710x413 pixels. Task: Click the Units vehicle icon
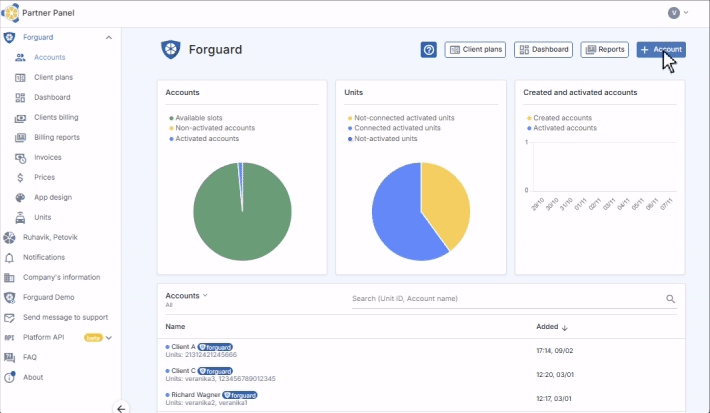tap(20, 218)
